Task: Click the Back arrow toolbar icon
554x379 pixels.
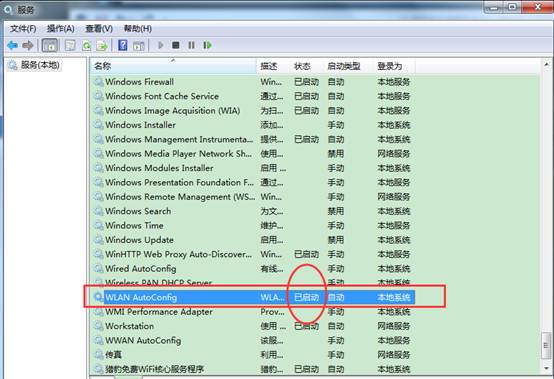Action: click(12, 45)
